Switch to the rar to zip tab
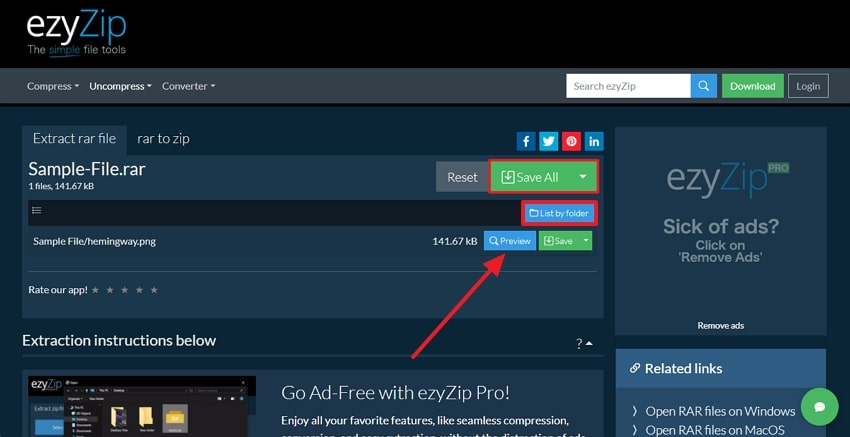This screenshot has height=437, width=850. tap(163, 139)
